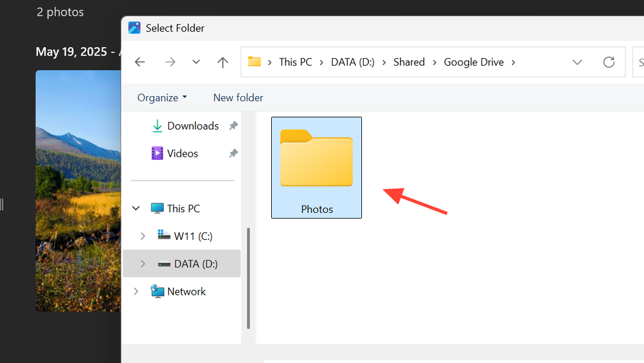The height and width of the screenshot is (363, 644).
Task: Click the New folder button
Action: point(238,97)
